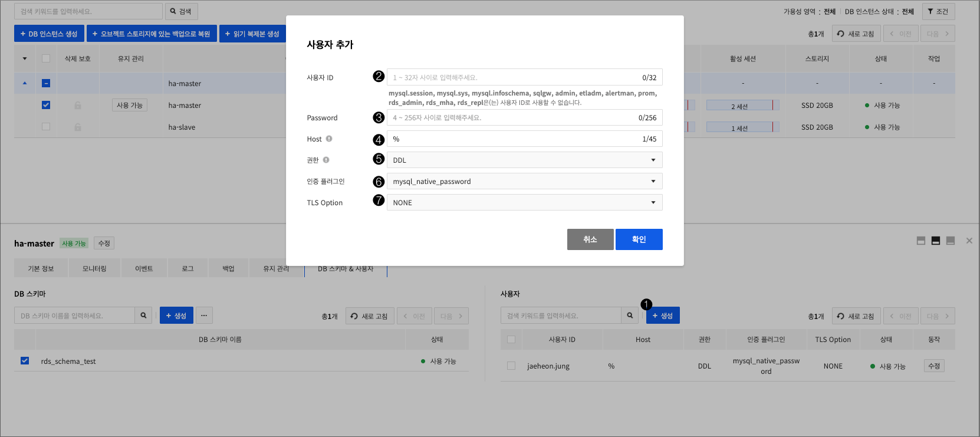Click the top search 검색 button
This screenshot has width=980, height=437.
(181, 11)
